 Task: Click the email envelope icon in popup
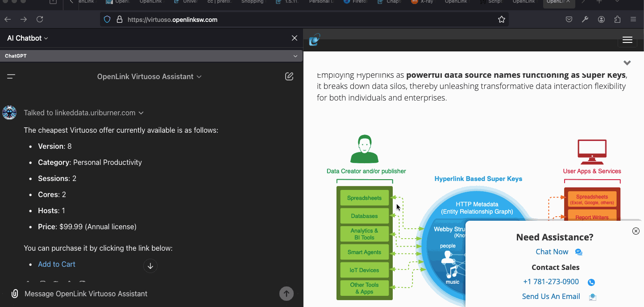[592, 297]
